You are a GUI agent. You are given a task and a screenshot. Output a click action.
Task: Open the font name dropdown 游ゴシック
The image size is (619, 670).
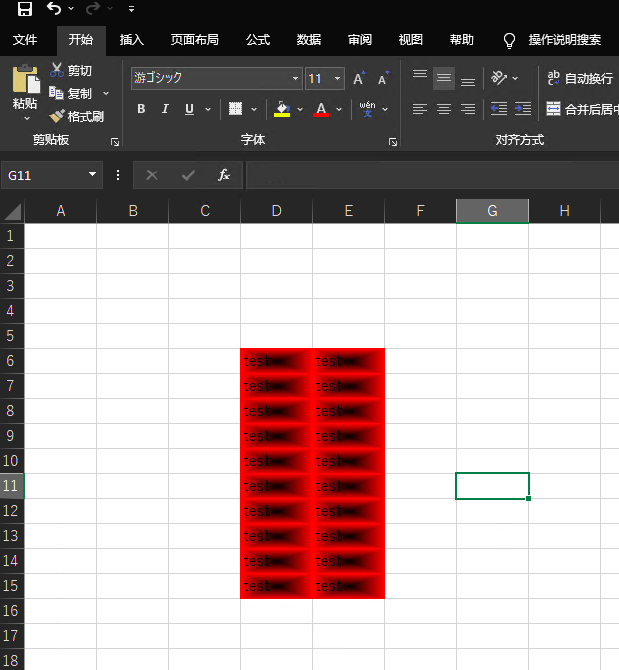[x=295, y=78]
